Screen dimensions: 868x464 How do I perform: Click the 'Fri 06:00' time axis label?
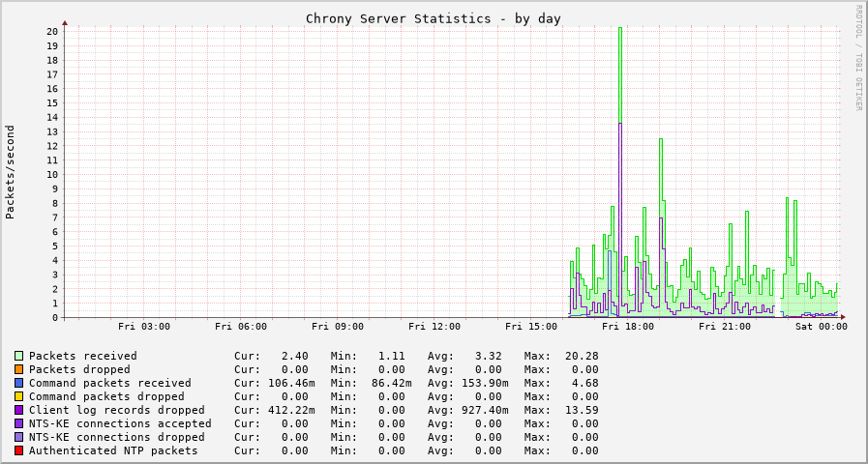point(241,327)
